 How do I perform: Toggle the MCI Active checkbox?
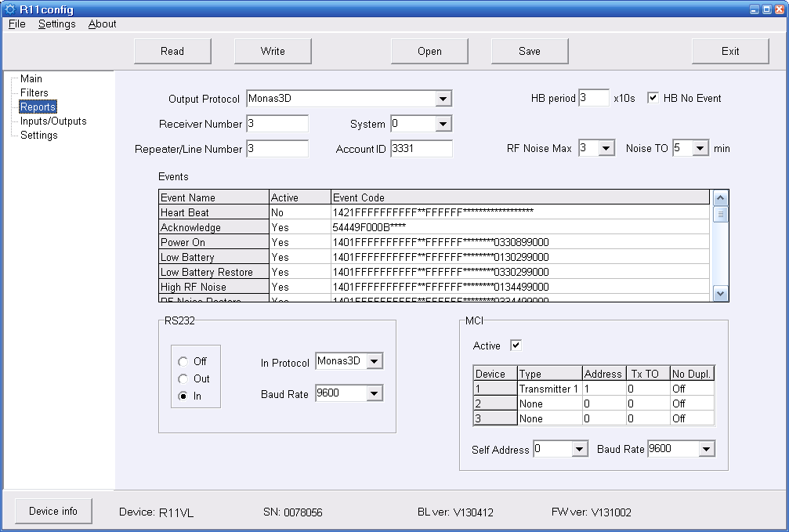pos(516,346)
